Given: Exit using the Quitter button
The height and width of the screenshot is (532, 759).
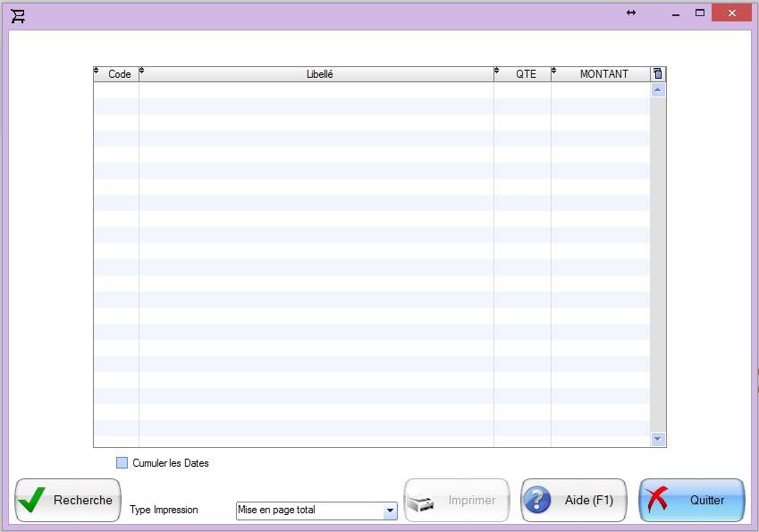Looking at the screenshot, I should point(692,501).
